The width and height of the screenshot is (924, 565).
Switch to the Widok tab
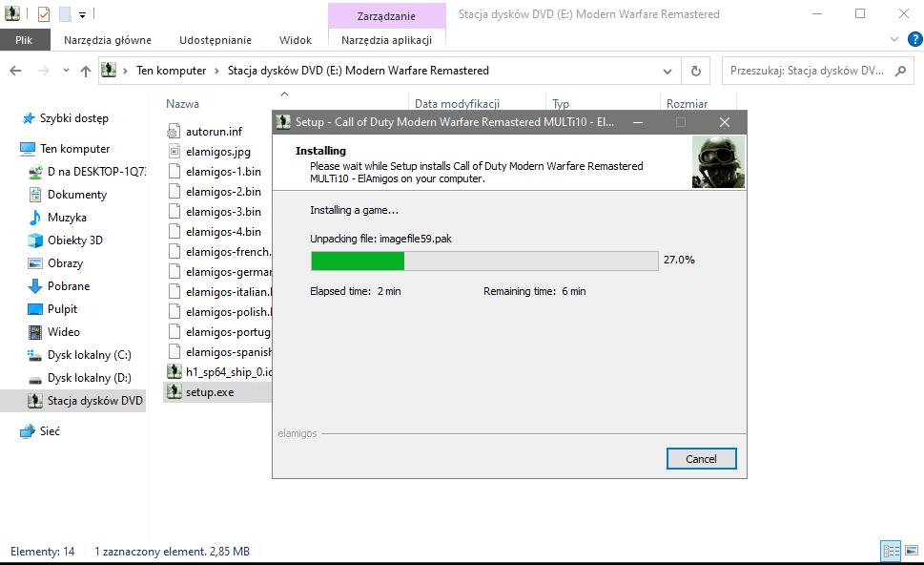coord(295,40)
